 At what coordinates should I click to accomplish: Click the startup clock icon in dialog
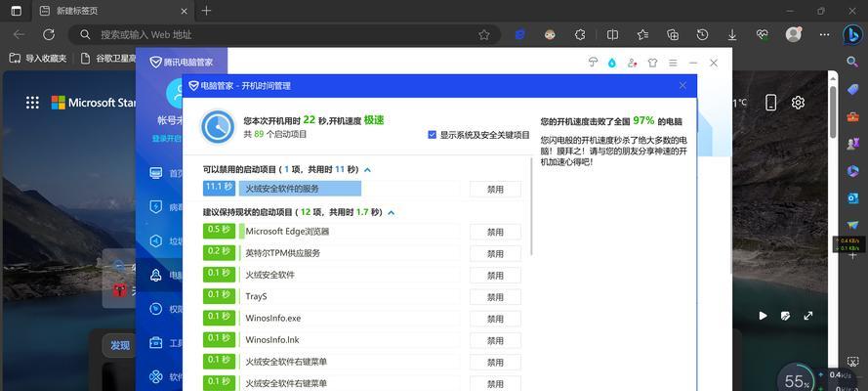point(218,127)
